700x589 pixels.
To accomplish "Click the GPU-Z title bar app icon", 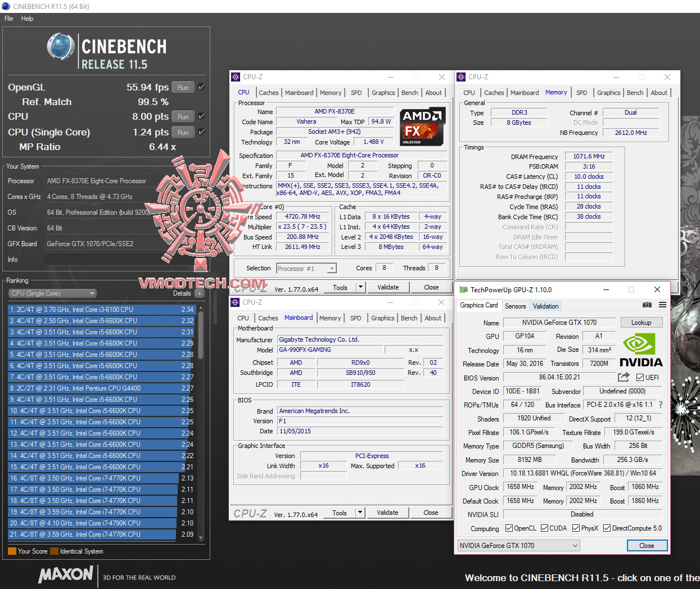I will (463, 290).
